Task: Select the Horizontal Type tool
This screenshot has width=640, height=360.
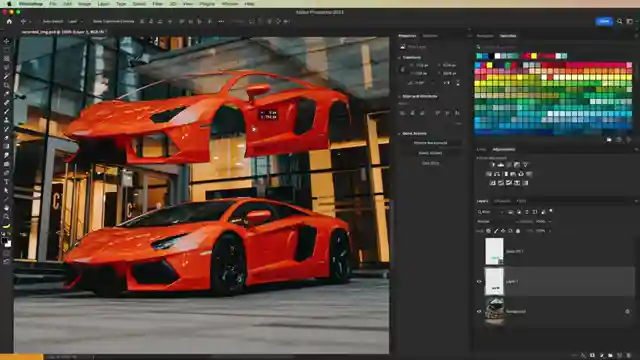Action: (7, 182)
